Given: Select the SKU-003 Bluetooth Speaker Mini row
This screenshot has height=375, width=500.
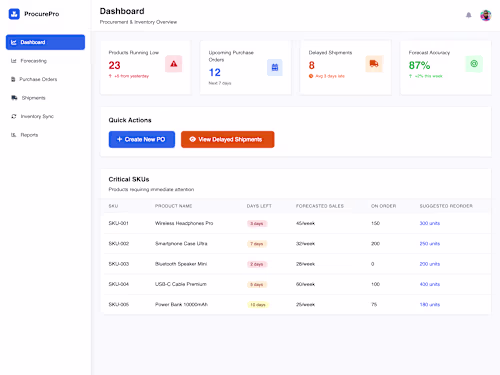Looking at the screenshot, I should (x=296, y=264).
